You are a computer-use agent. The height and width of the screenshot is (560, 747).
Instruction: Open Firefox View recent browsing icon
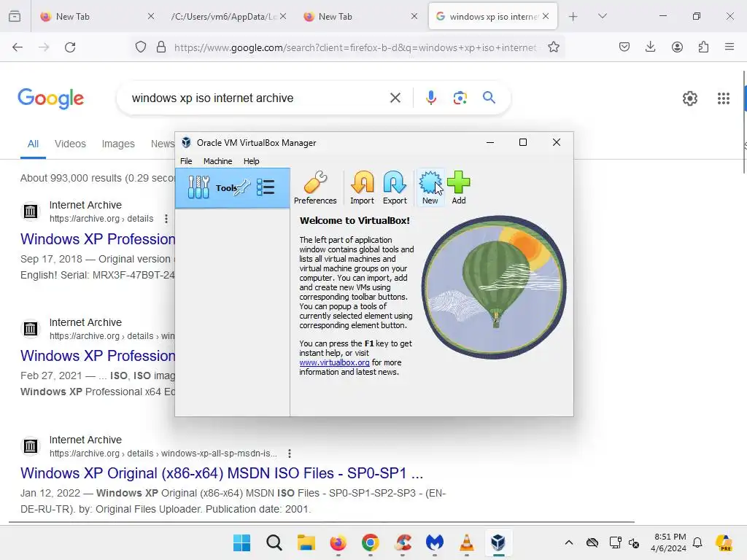15,17
